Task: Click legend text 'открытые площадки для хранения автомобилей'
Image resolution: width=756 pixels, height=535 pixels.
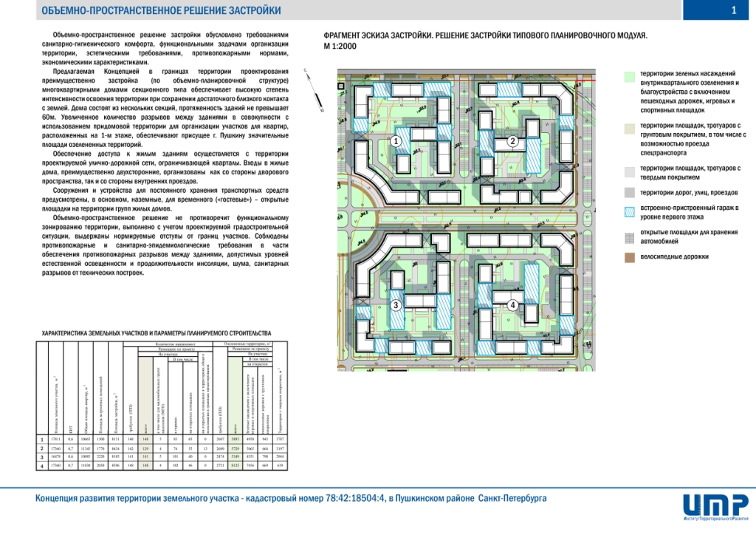Action: pos(689,237)
